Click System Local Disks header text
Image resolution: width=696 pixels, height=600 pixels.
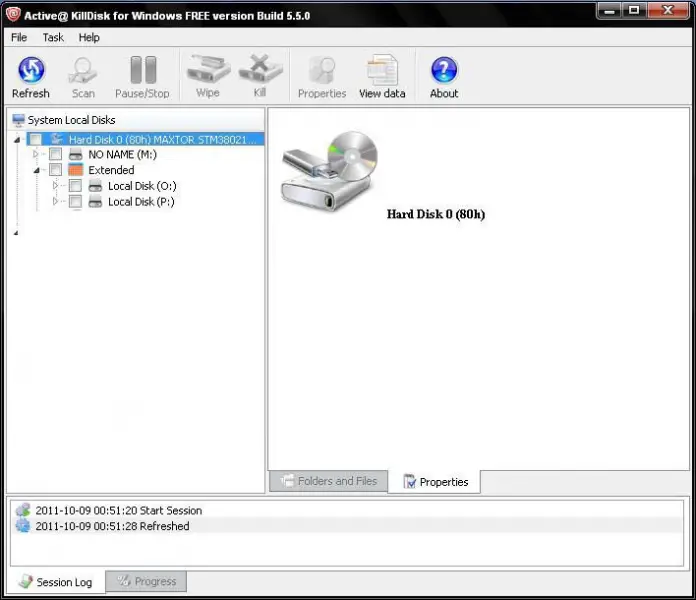tap(71, 120)
